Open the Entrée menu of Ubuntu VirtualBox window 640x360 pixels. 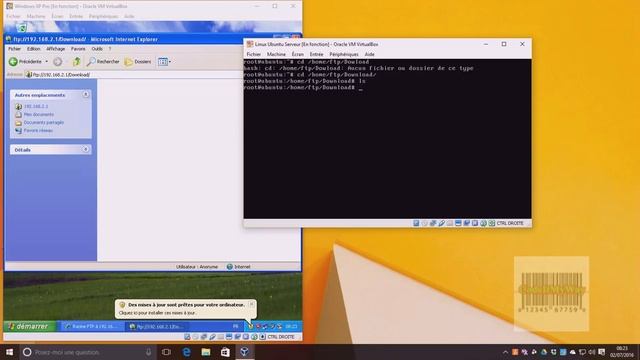coord(316,54)
